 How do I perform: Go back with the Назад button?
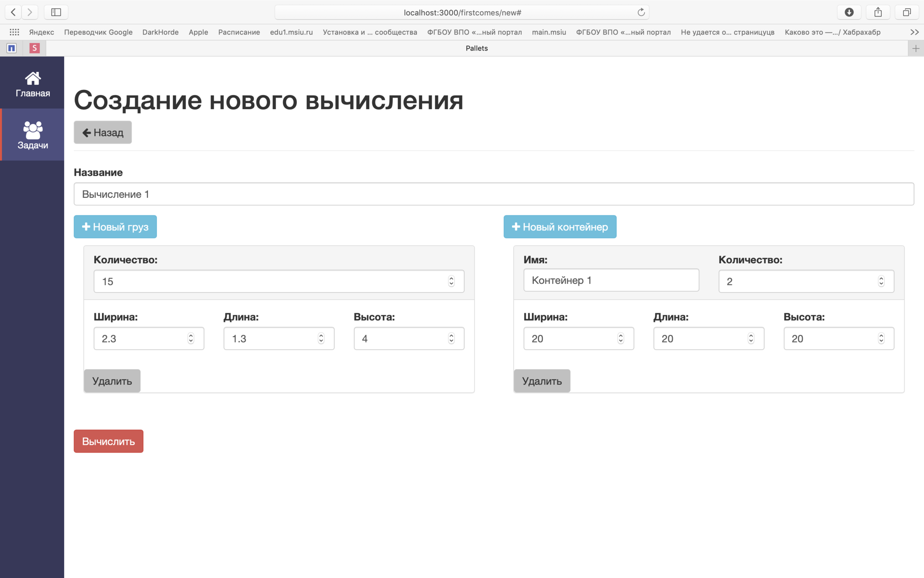(x=103, y=133)
